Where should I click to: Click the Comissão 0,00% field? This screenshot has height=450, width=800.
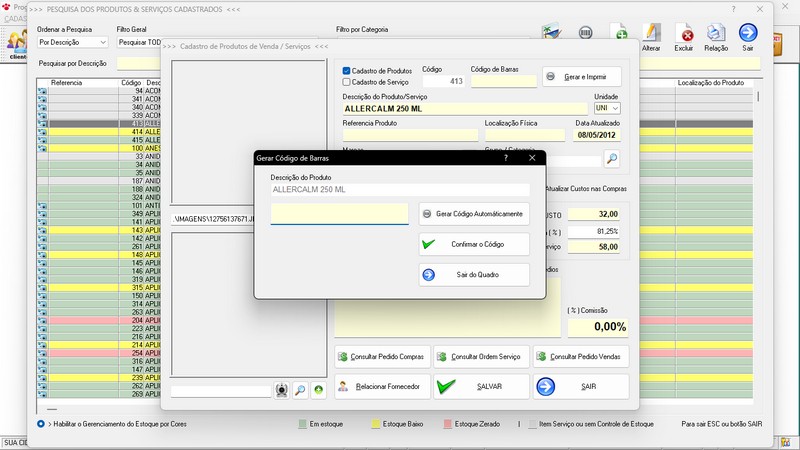click(597, 327)
